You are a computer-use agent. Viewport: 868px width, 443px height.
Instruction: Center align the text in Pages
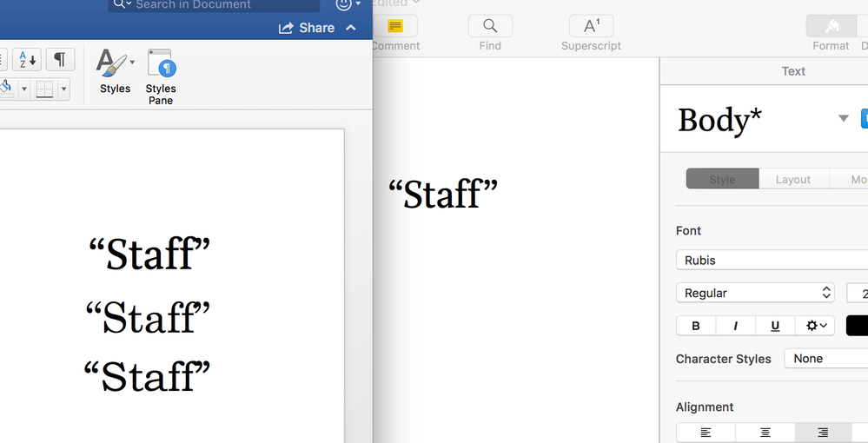point(765,433)
